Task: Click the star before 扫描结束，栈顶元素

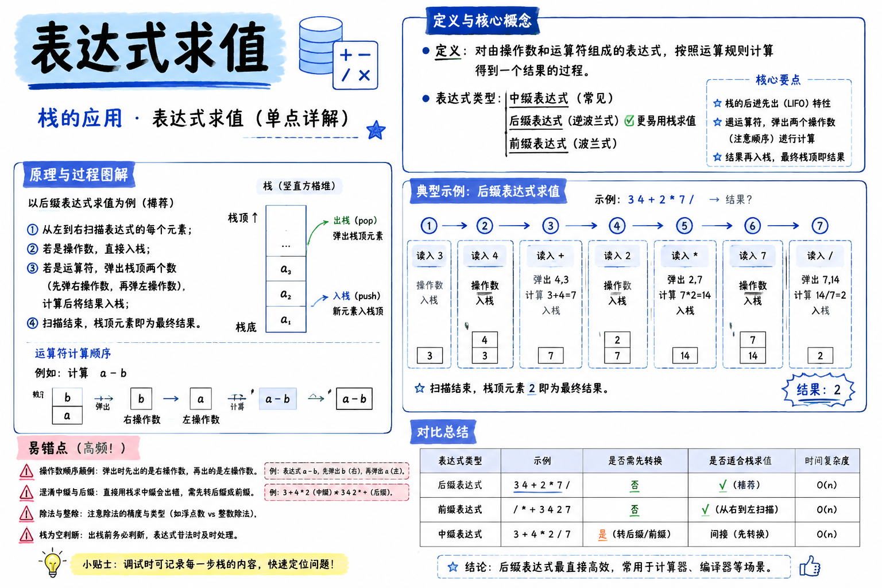Action: [420, 388]
